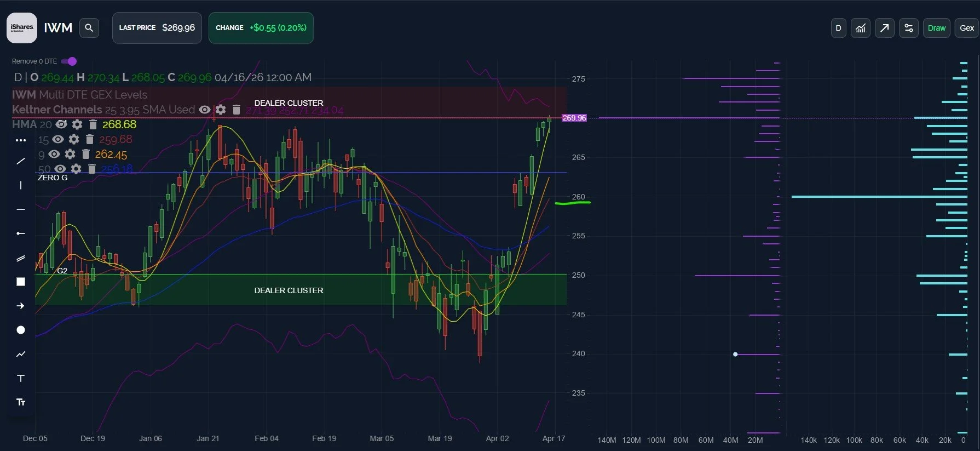
Task: Click the white dot marker at 240
Action: coord(735,355)
